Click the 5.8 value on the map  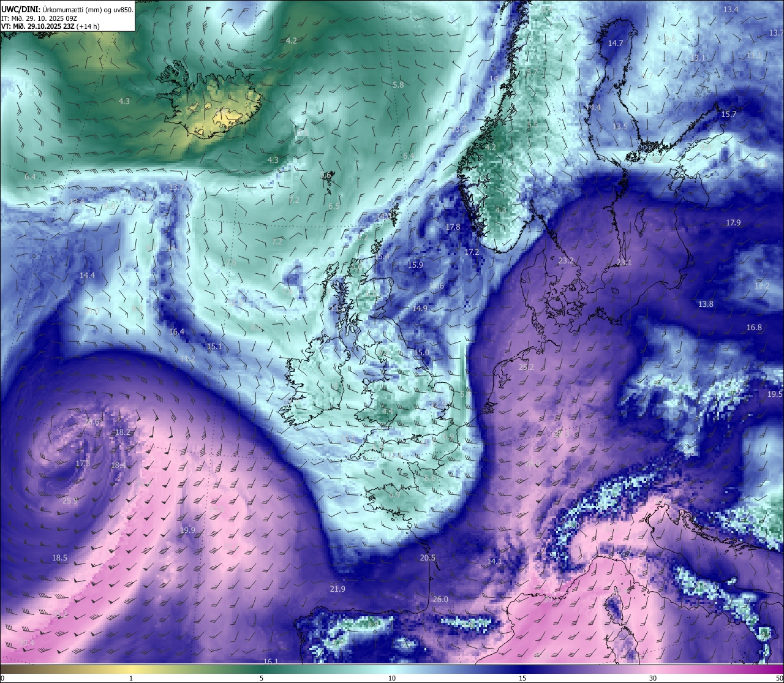pos(398,85)
